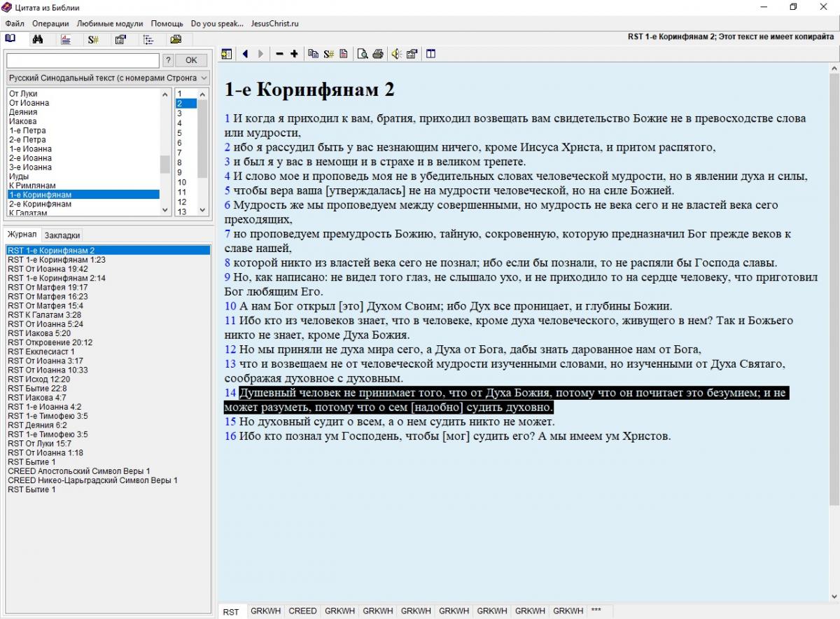Click the book list scroll-down arrow
This screenshot has height=619, width=840.
[166, 209]
